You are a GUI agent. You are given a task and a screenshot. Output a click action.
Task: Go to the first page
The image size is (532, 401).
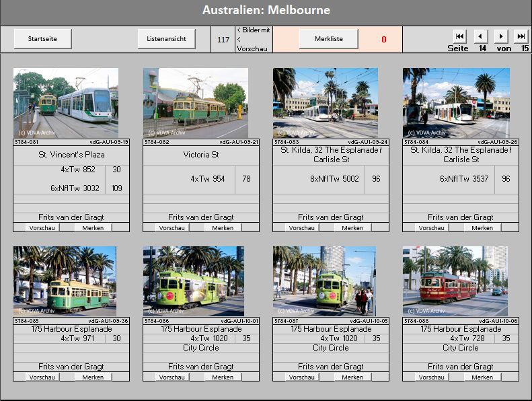(459, 36)
